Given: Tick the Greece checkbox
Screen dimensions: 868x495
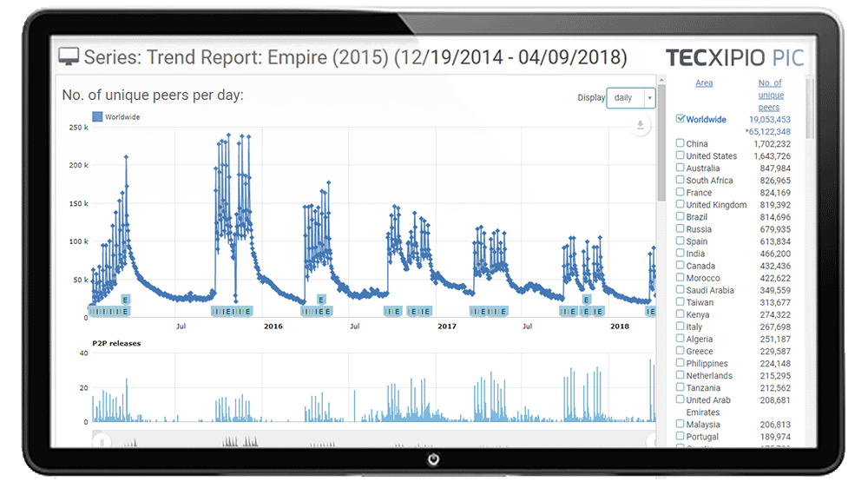Looking at the screenshot, I should (x=681, y=350).
